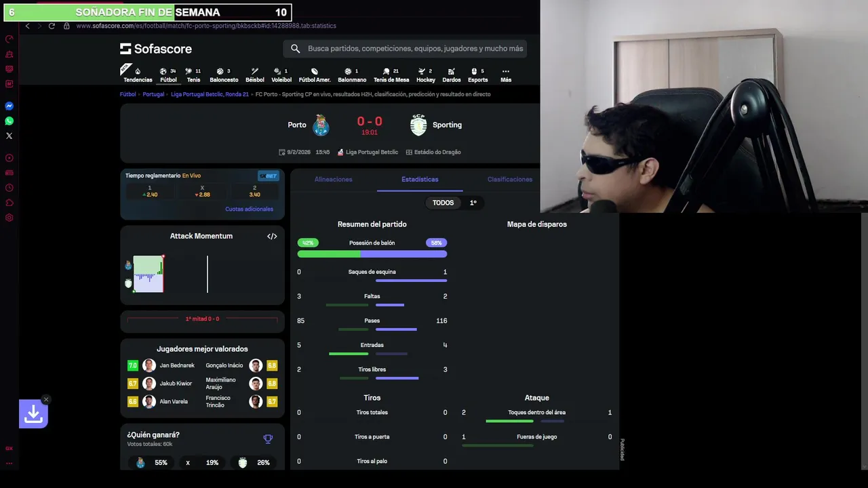Vote for Sporting win at 26%
This screenshot has height=488, width=868.
point(254,463)
